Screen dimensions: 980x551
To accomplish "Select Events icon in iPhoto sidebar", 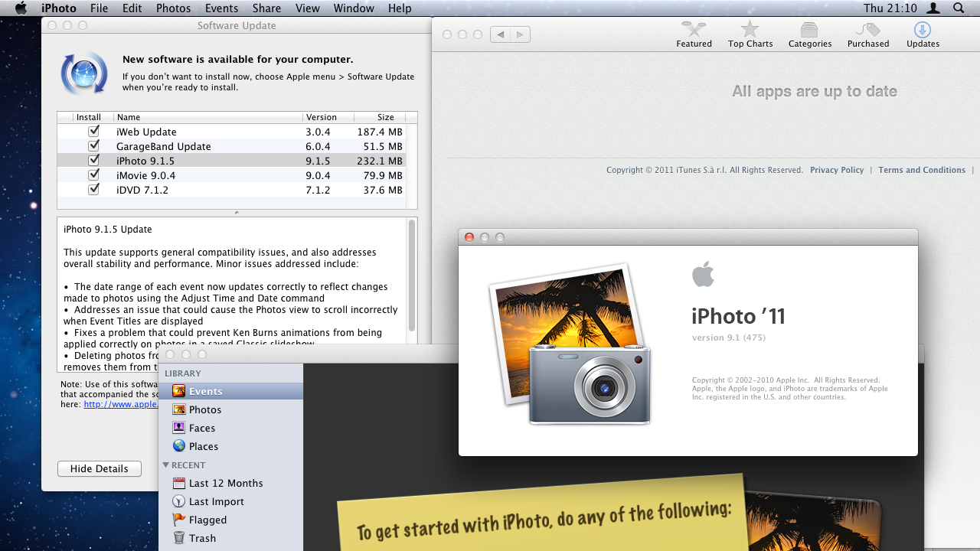I will (x=178, y=391).
